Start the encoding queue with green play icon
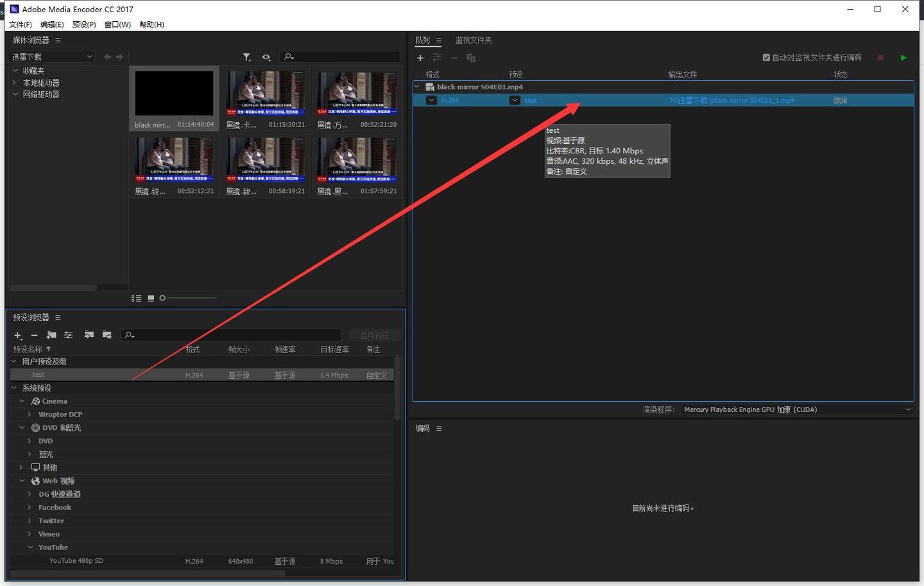Screen dimensions: 924x586 [903, 57]
